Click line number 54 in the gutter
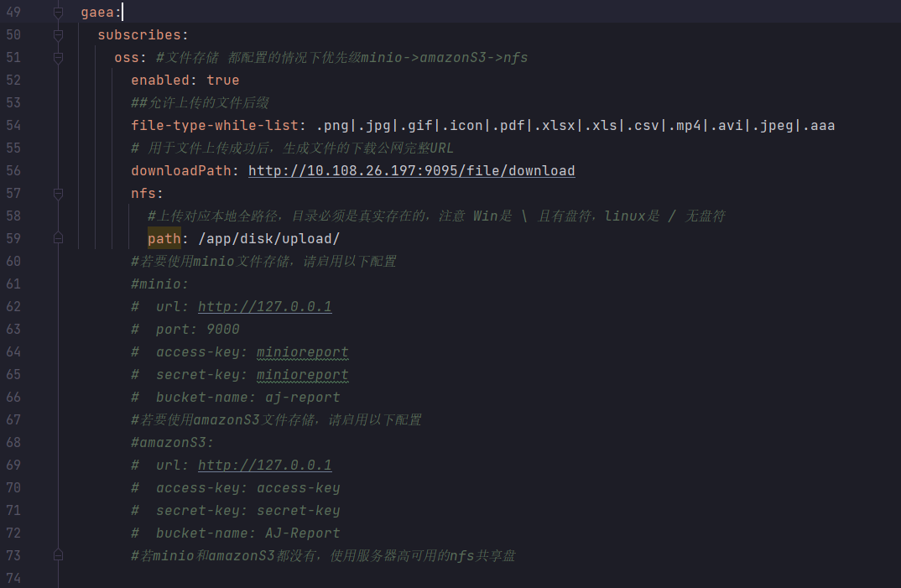This screenshot has height=588, width=901. click(13, 126)
